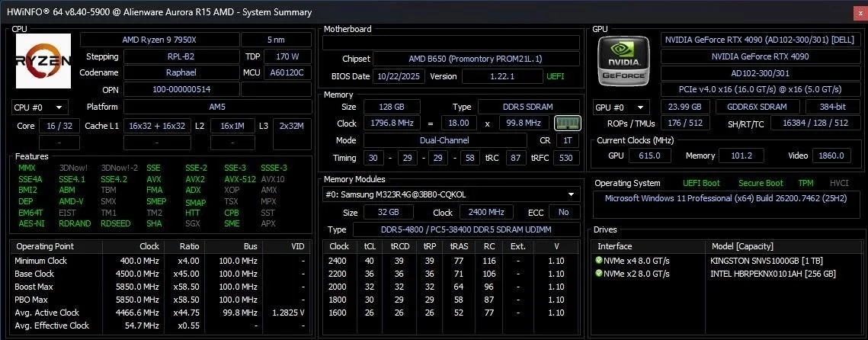Click the greyed SGX feature flag

(x=193, y=223)
